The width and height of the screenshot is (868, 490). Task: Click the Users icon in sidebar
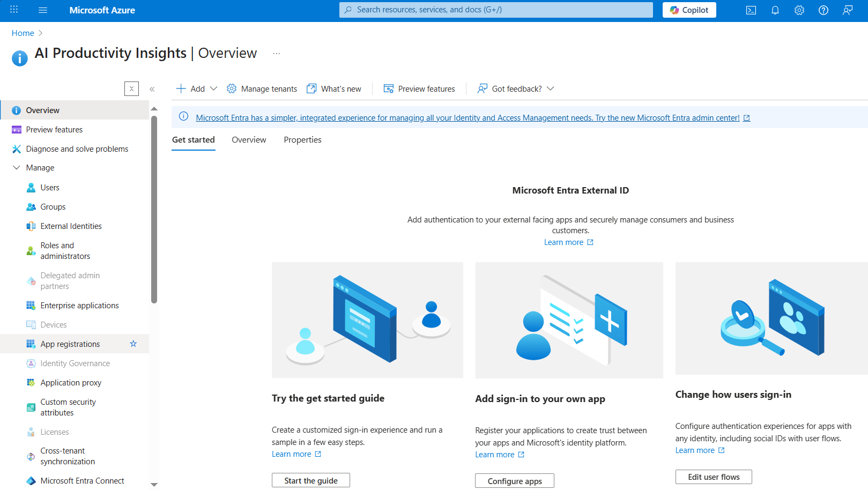click(x=31, y=188)
